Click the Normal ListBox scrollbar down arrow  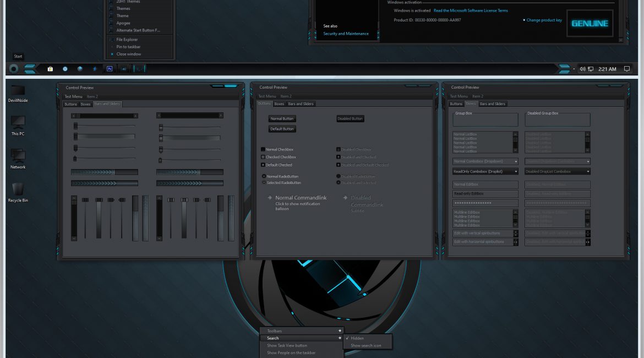[515, 150]
